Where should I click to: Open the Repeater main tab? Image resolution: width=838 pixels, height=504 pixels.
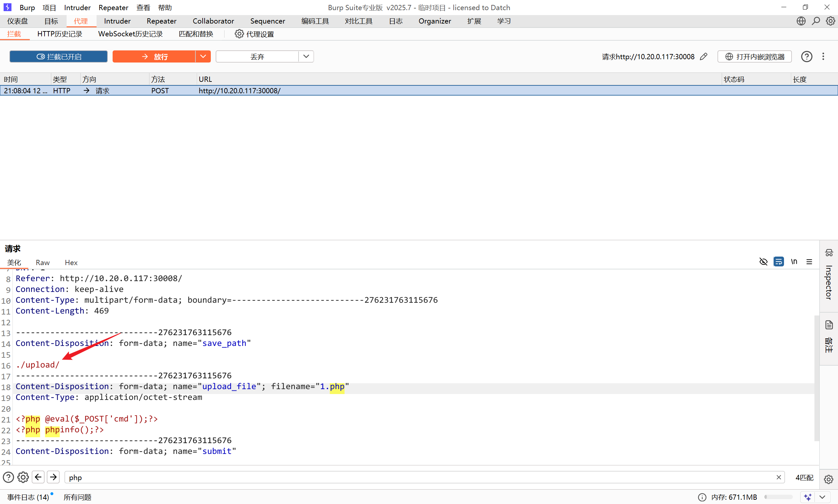161,21
